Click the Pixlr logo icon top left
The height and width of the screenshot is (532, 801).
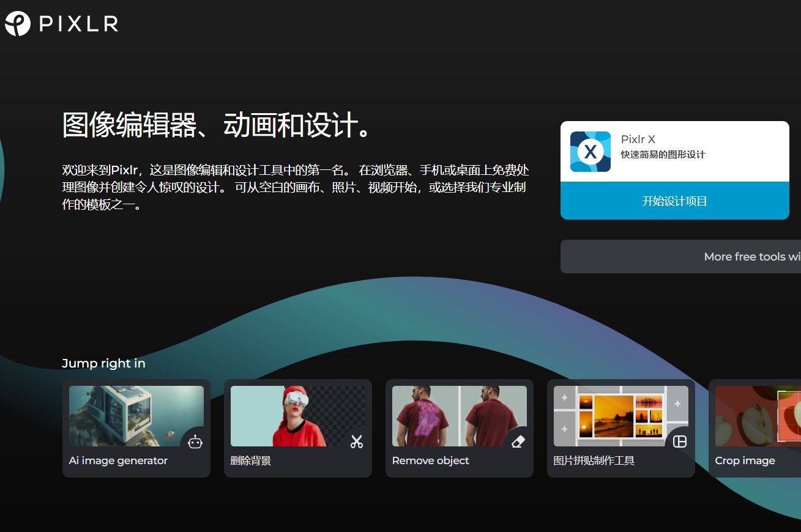(x=17, y=23)
